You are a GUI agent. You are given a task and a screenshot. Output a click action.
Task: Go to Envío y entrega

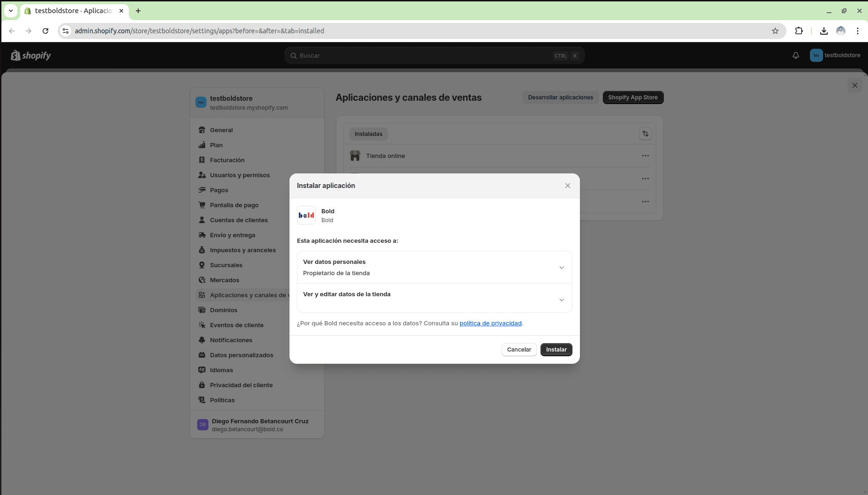click(x=257, y=235)
